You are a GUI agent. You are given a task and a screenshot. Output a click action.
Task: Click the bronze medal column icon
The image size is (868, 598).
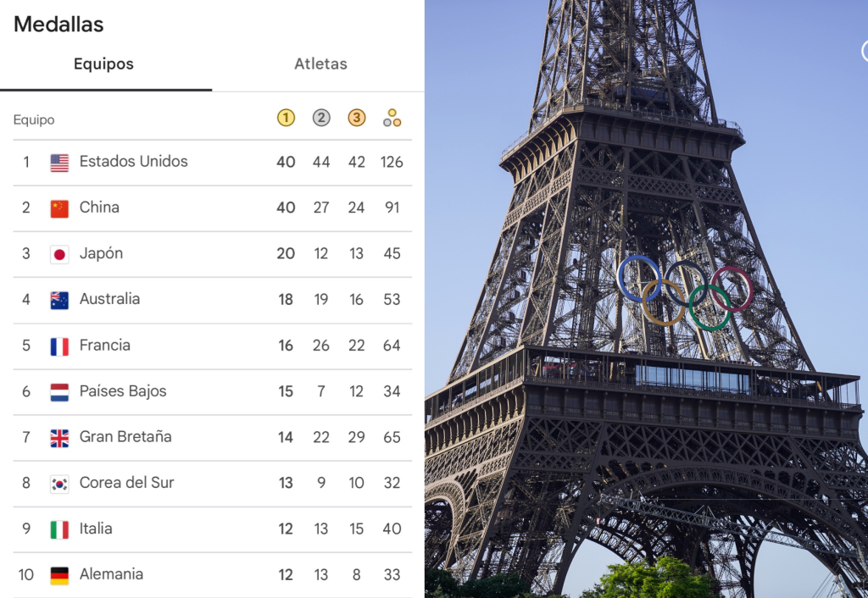(357, 118)
